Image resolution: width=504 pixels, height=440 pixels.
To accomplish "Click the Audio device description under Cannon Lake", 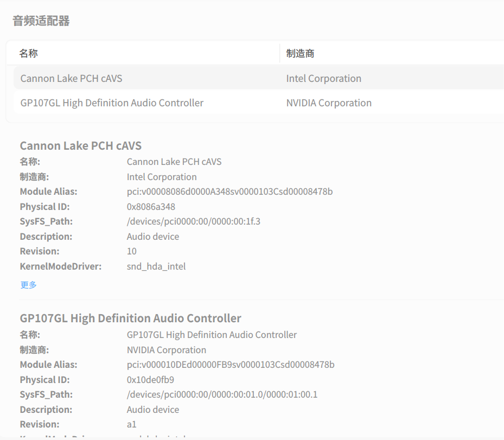I will [x=153, y=237].
